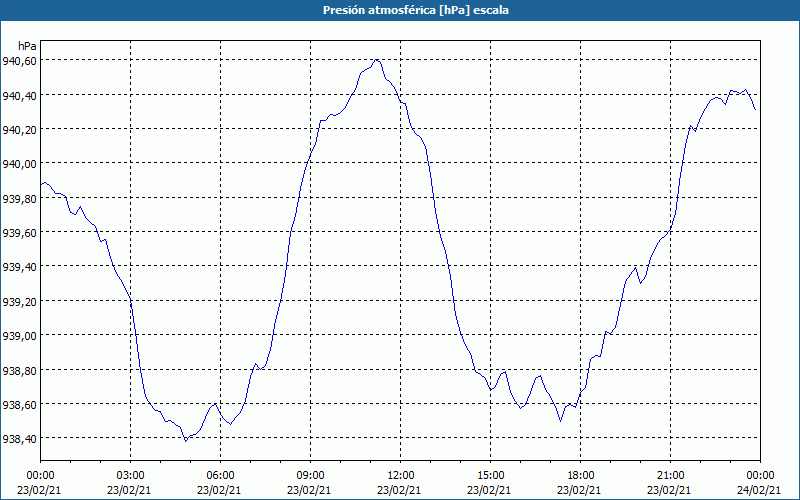This screenshot has width=800, height=500.
Task: Click the 12:00 time axis label
Action: [x=401, y=476]
